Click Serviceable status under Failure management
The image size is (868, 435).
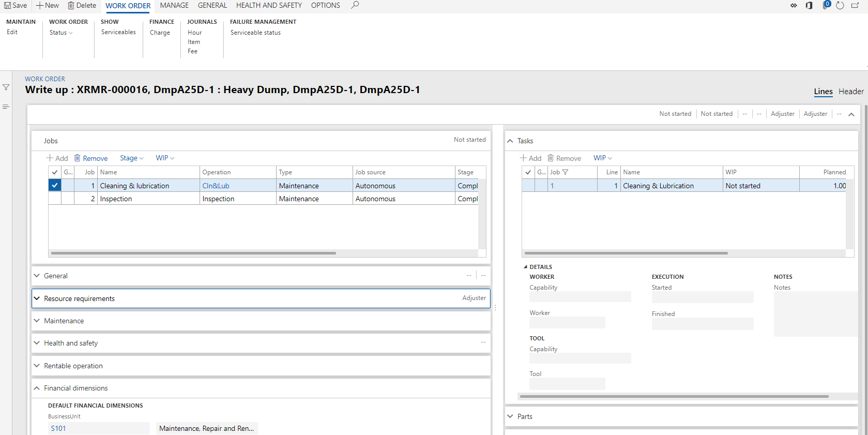[x=255, y=33]
